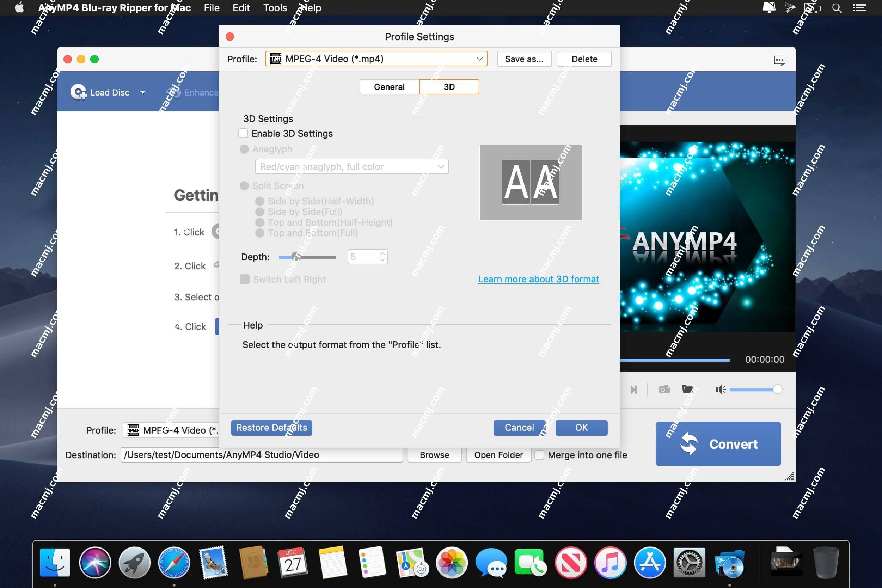Open FaceTime app in Dock

coord(531,563)
